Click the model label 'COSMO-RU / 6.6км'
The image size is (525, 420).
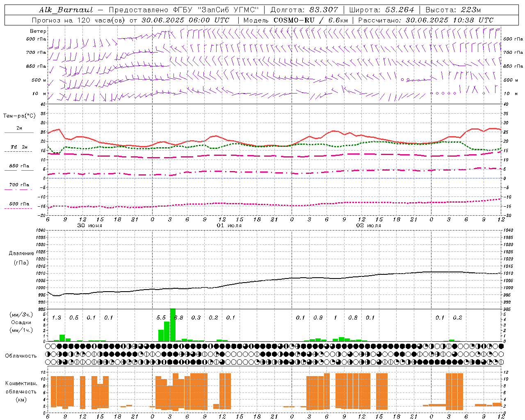(310, 20)
